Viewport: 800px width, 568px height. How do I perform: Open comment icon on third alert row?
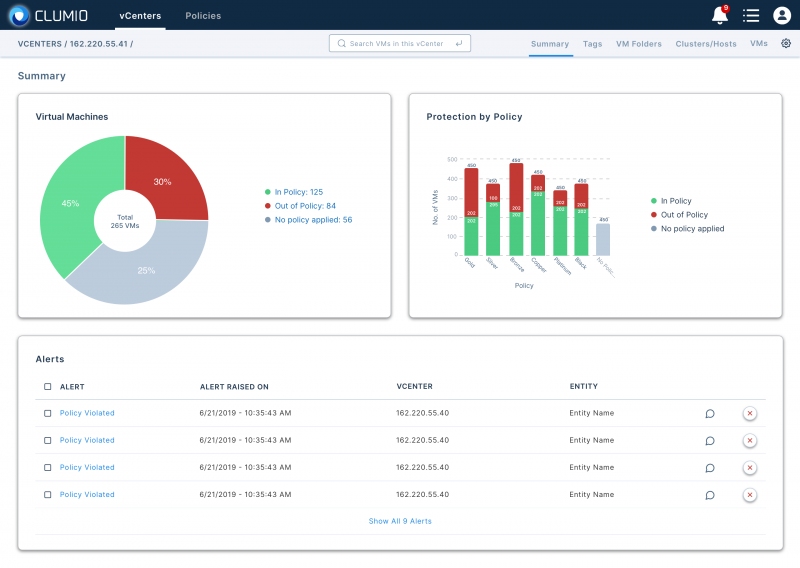coord(710,467)
